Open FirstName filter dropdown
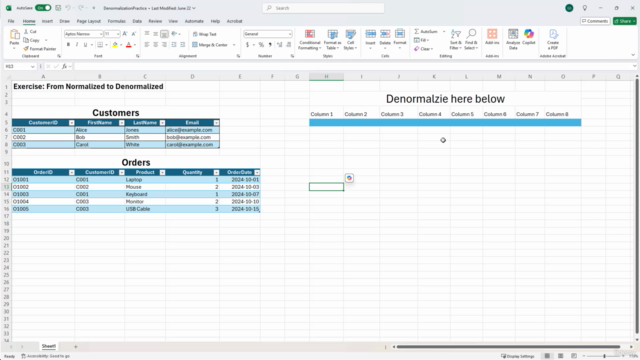Image resolution: width=640 pixels, height=360 pixels. pos(121,122)
